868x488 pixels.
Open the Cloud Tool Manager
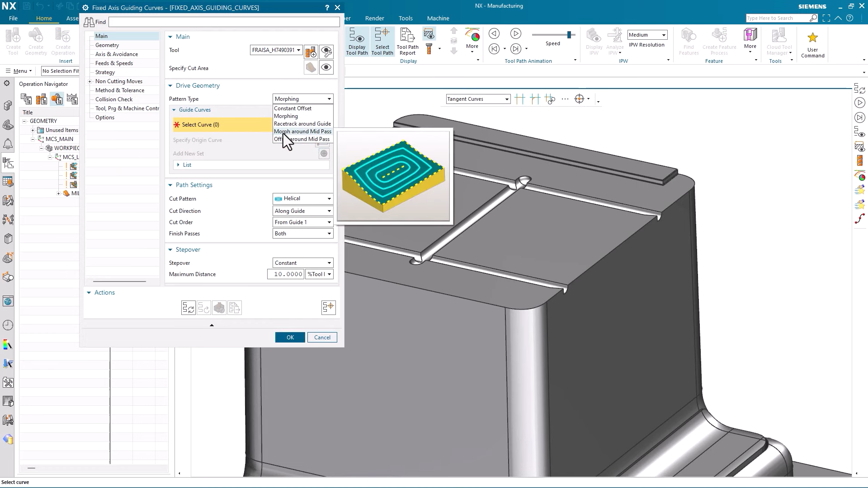[778, 41]
